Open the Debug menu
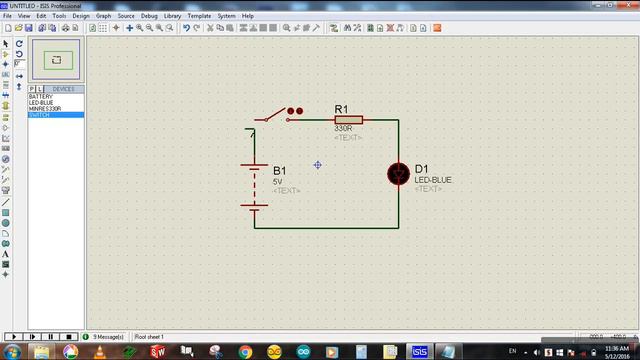 coord(149,16)
